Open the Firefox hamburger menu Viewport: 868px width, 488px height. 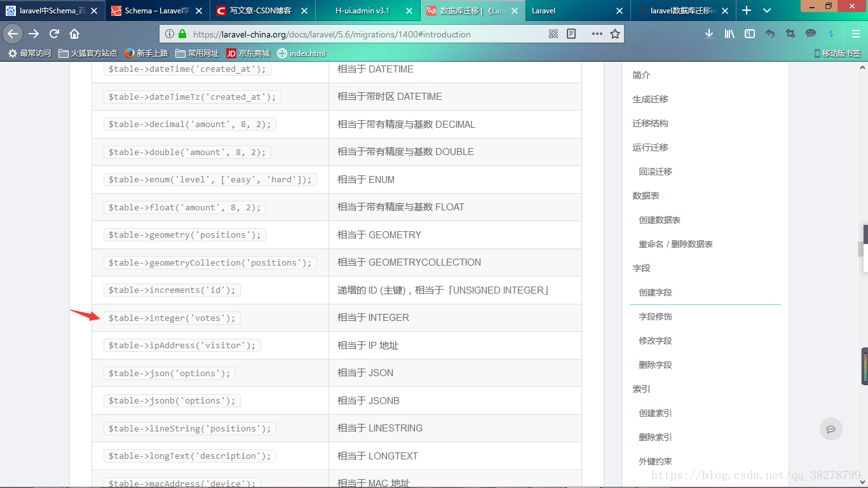(856, 34)
